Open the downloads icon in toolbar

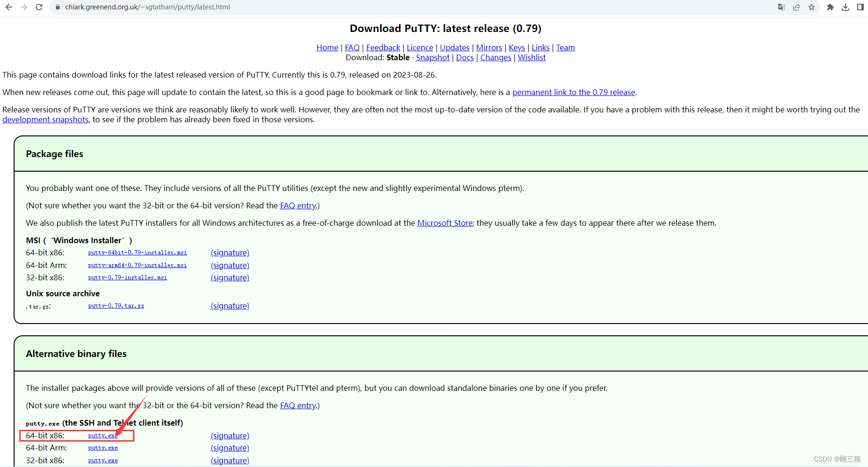[x=845, y=7]
